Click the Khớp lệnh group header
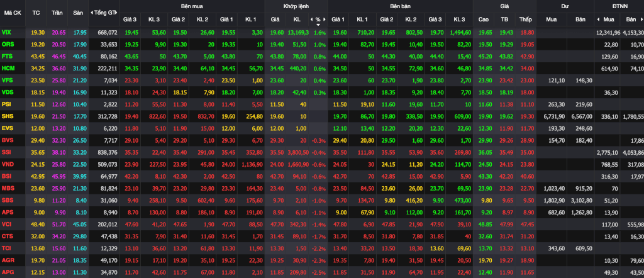The image size is (644, 278). [x=296, y=6]
